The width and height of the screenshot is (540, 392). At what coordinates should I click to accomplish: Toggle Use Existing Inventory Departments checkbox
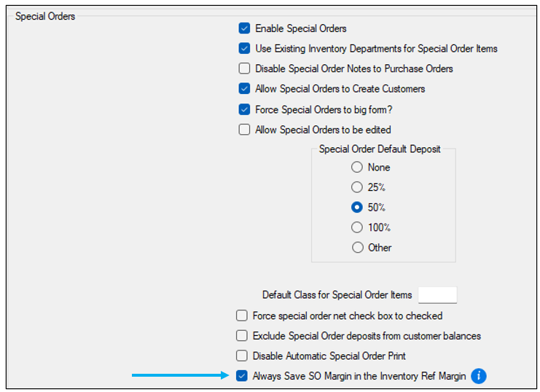point(245,49)
